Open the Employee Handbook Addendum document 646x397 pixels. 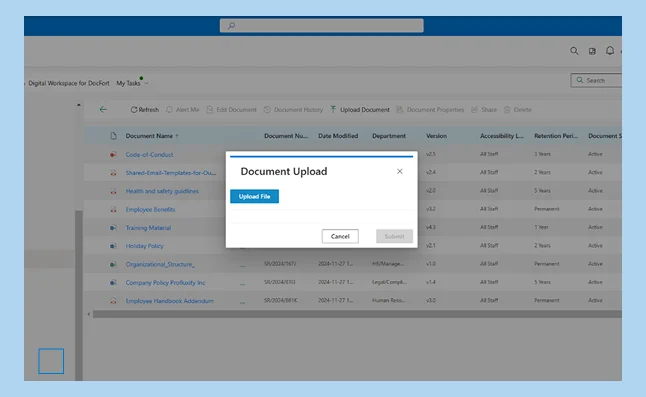pos(169,301)
